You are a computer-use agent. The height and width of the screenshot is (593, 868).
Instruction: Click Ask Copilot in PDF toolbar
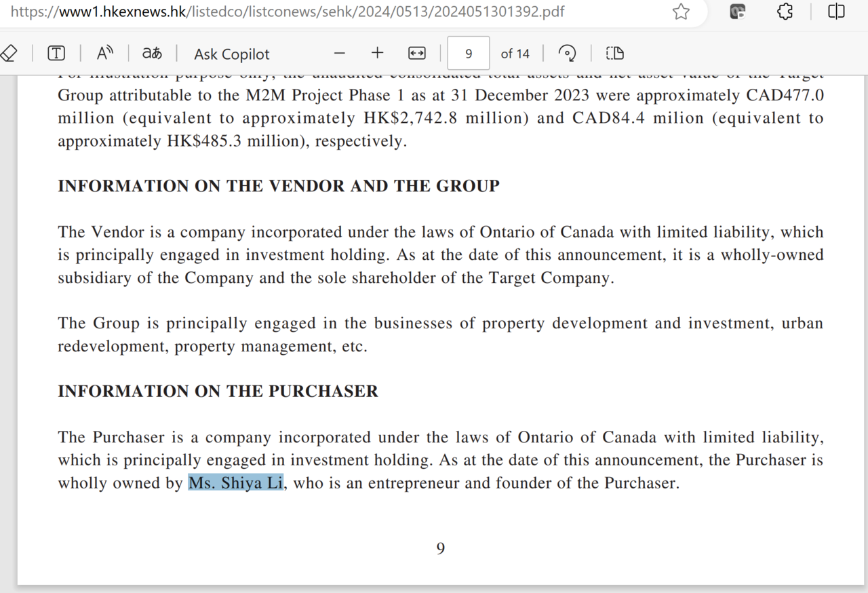point(232,54)
